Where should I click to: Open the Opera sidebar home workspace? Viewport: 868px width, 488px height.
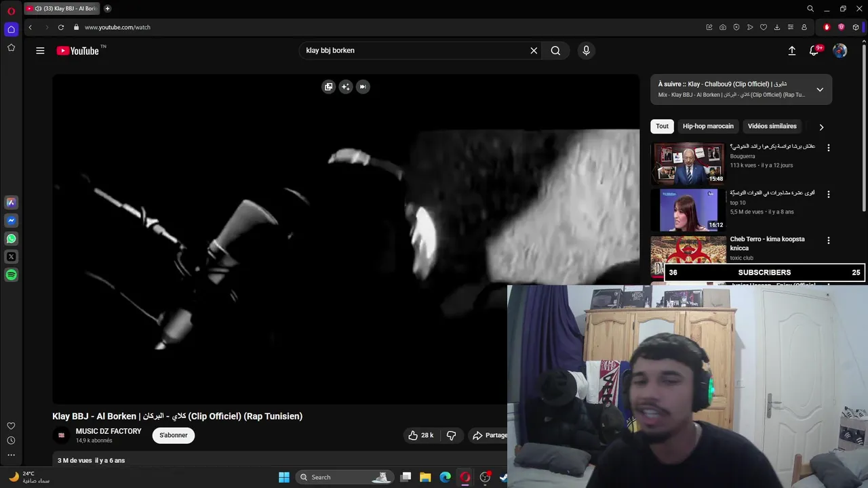tap(11, 29)
